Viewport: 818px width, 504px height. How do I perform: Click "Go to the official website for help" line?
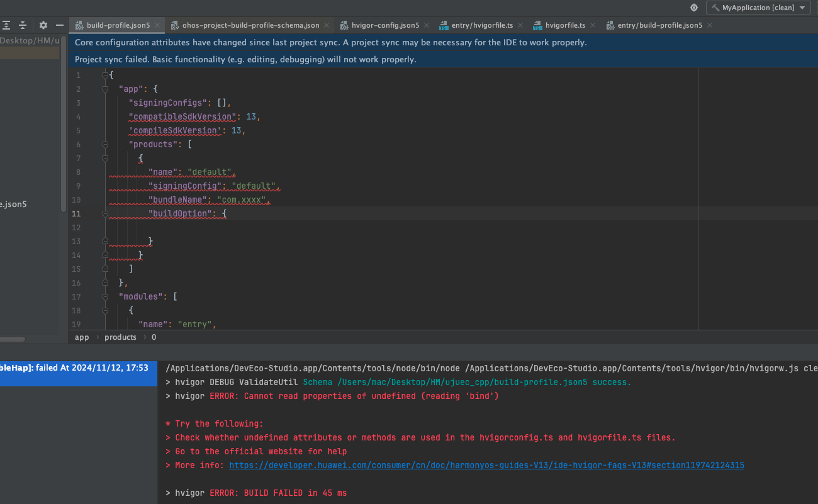[x=256, y=452]
